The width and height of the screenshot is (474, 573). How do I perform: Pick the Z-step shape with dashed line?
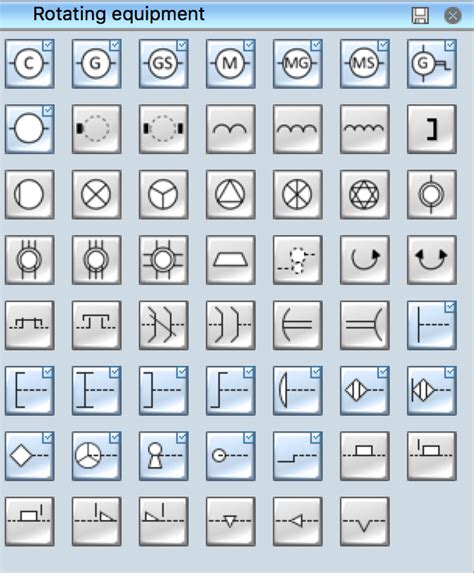[x=231, y=391]
